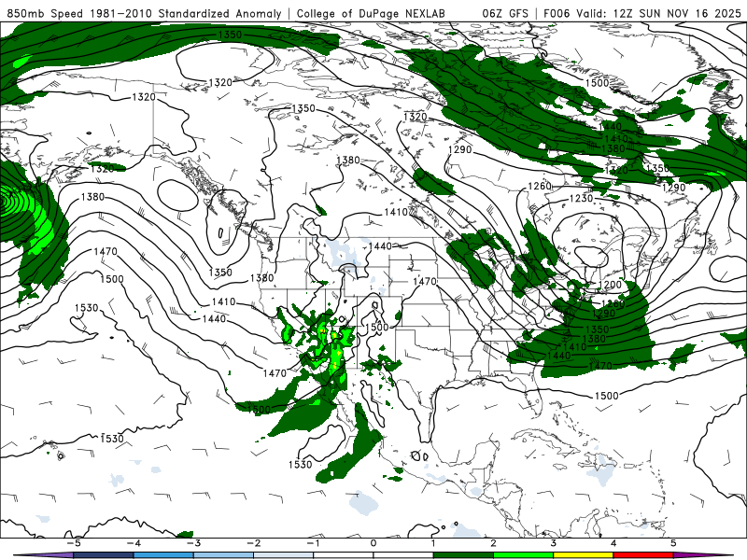Click the bright green 2 to 3 colorbar segment
747x560 pixels.
[523, 555]
